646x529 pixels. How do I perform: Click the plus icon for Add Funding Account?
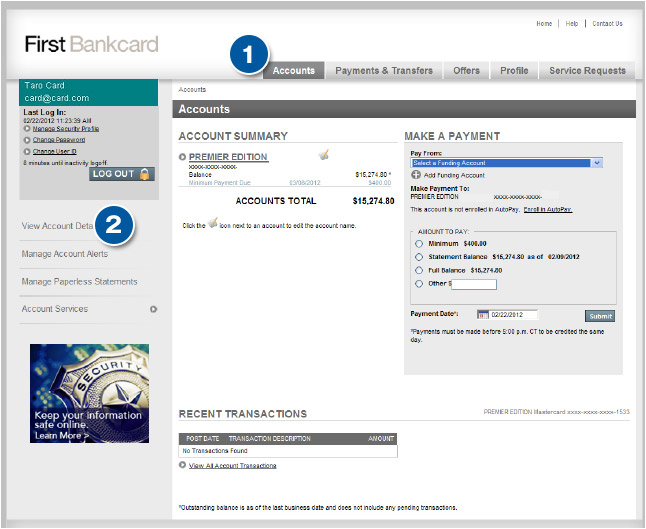tap(416, 175)
